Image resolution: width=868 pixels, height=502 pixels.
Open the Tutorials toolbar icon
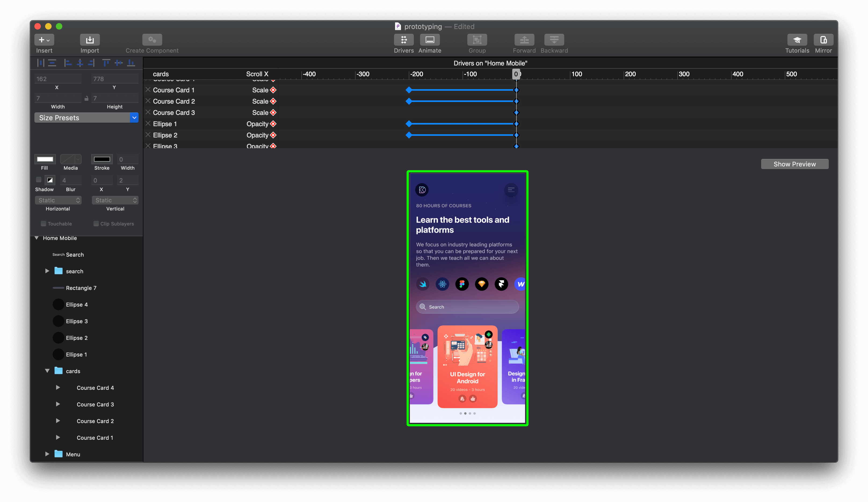[x=797, y=40]
